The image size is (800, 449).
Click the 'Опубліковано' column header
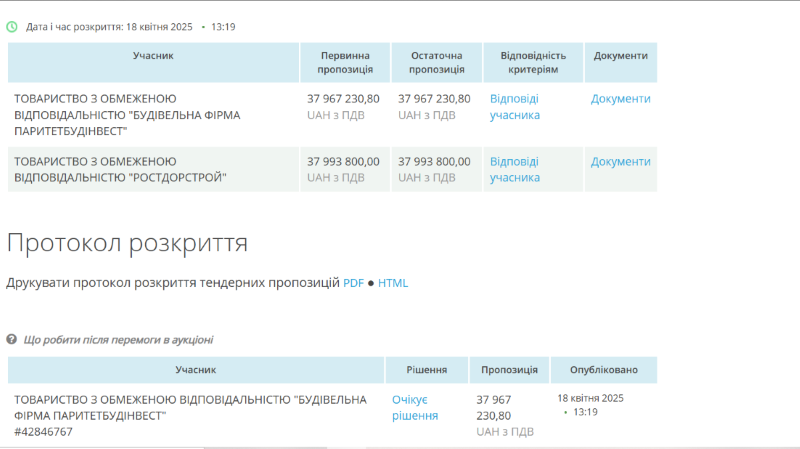coord(605,370)
